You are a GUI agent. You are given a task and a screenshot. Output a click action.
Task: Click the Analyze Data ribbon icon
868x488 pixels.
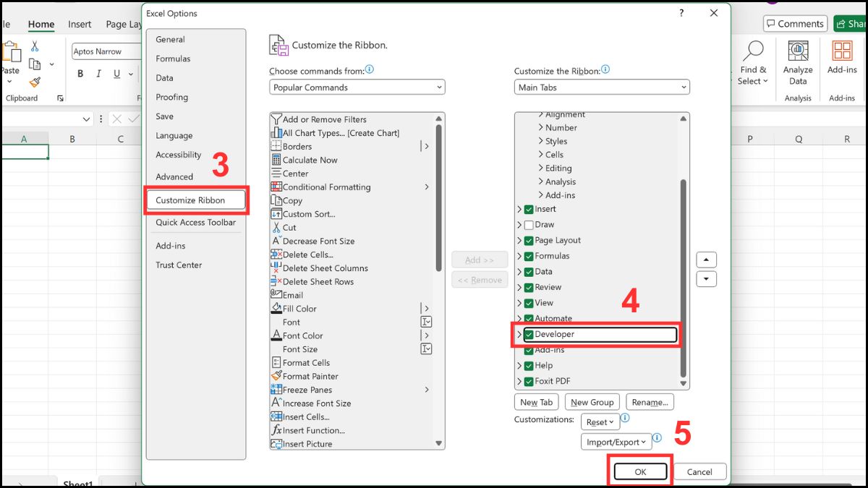pos(796,61)
